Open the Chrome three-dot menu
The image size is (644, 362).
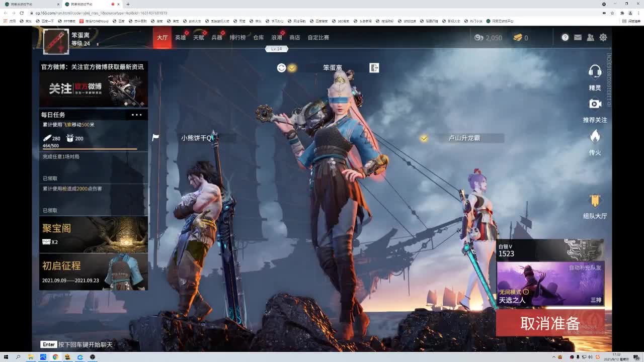pyautogui.click(x=639, y=13)
